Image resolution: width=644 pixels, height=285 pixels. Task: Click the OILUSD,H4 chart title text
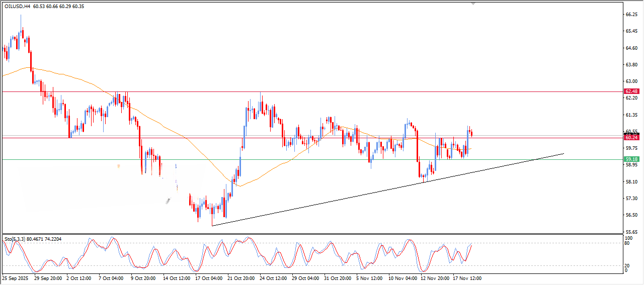[19, 7]
